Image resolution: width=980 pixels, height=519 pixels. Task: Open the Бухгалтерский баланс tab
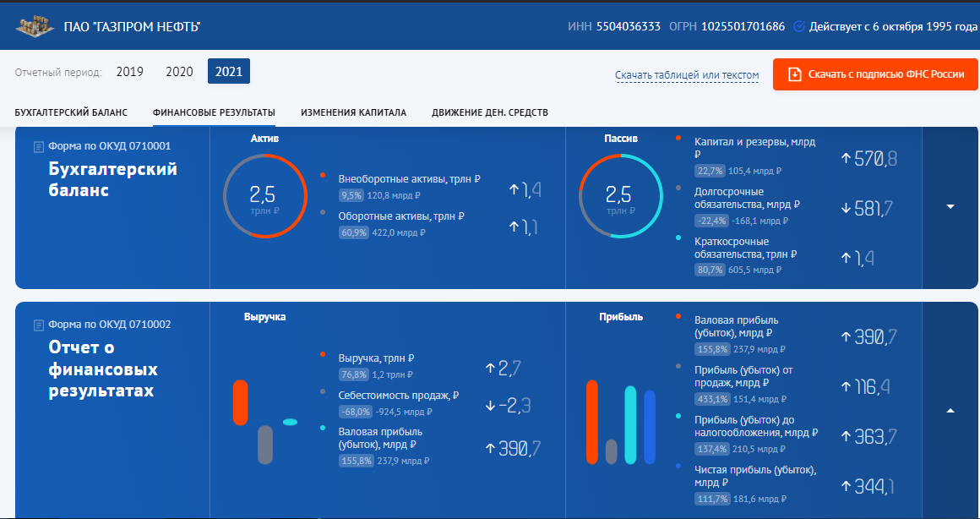tap(71, 112)
